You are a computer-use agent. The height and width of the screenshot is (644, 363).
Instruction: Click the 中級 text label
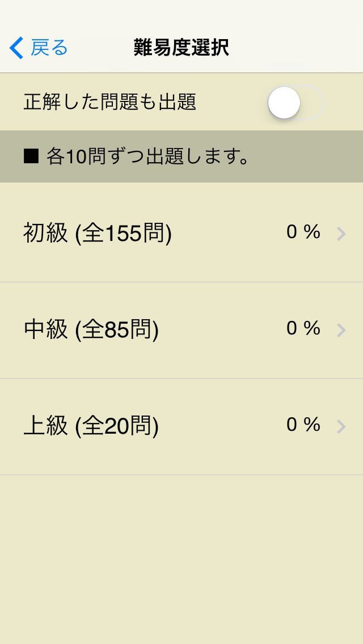[45, 329]
